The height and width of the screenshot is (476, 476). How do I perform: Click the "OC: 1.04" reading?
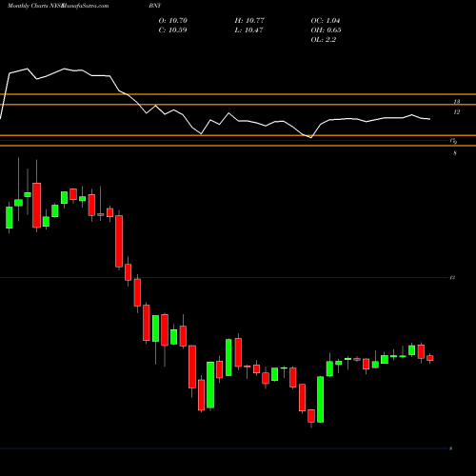[326, 21]
